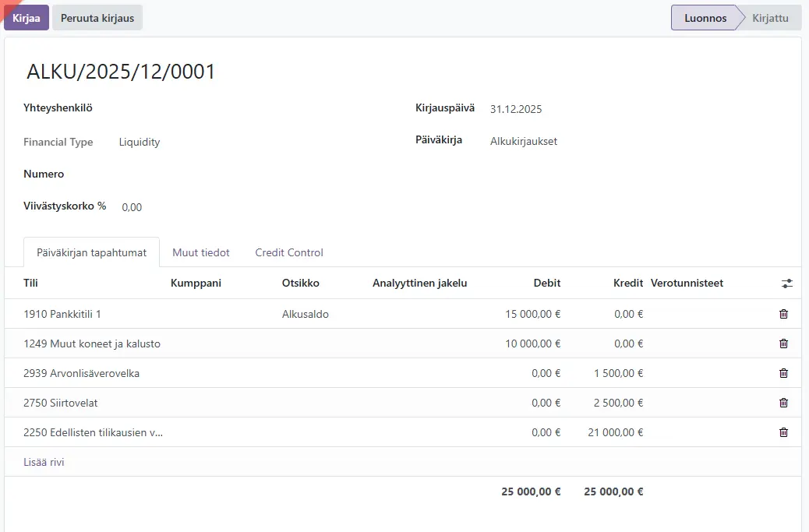Screen dimensions: 809x532
Task: Click the Debit column header
Action: click(x=547, y=283)
